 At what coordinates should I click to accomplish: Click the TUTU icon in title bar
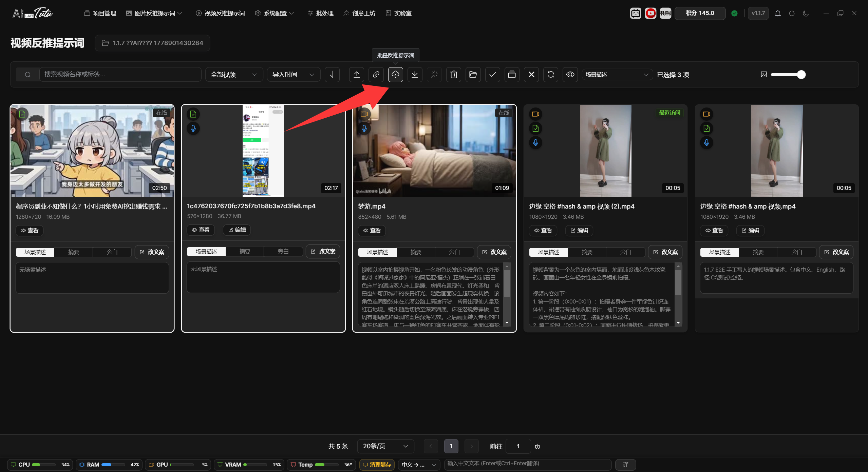[x=665, y=13]
